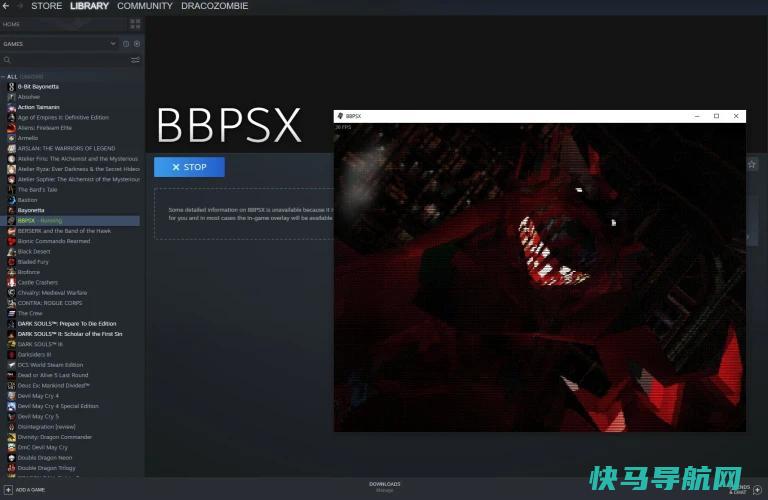Open the COMMUNITY tab

144,6
